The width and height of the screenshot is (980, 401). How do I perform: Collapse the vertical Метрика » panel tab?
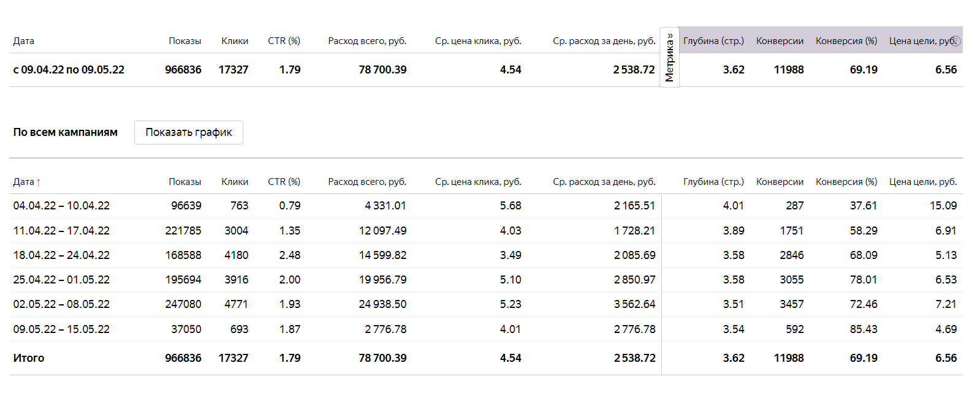point(669,57)
